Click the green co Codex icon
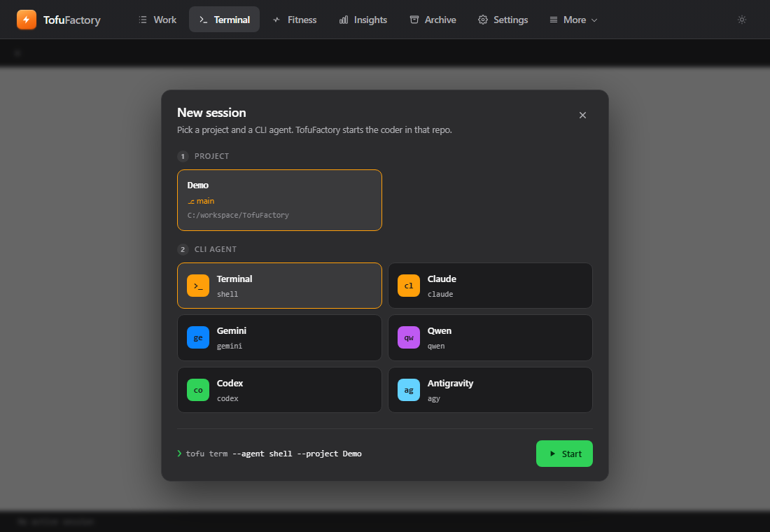Viewport: 770px width, 532px height. (198, 390)
